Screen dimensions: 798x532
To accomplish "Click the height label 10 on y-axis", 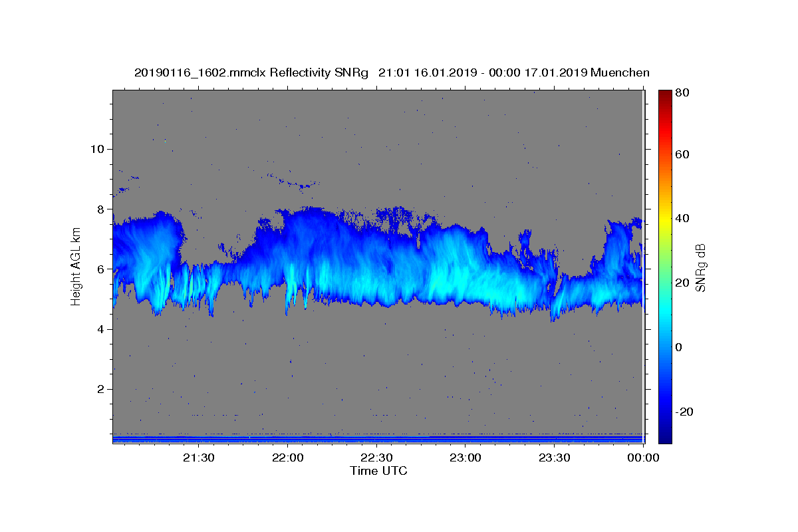I will 96,149.
